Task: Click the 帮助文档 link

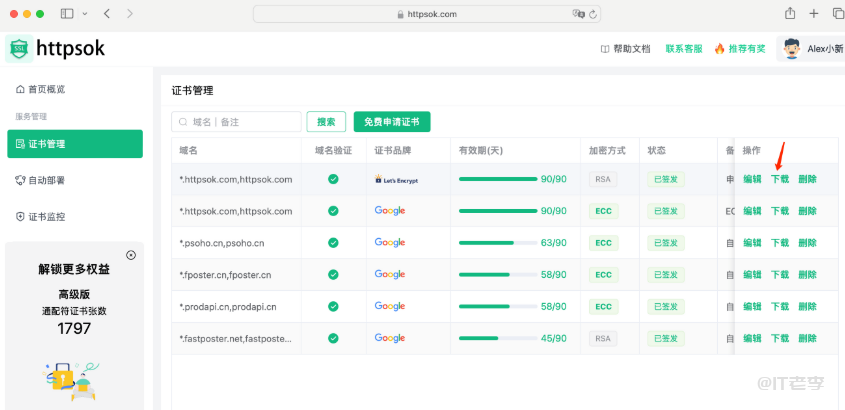Action: pyautogui.click(x=625, y=48)
